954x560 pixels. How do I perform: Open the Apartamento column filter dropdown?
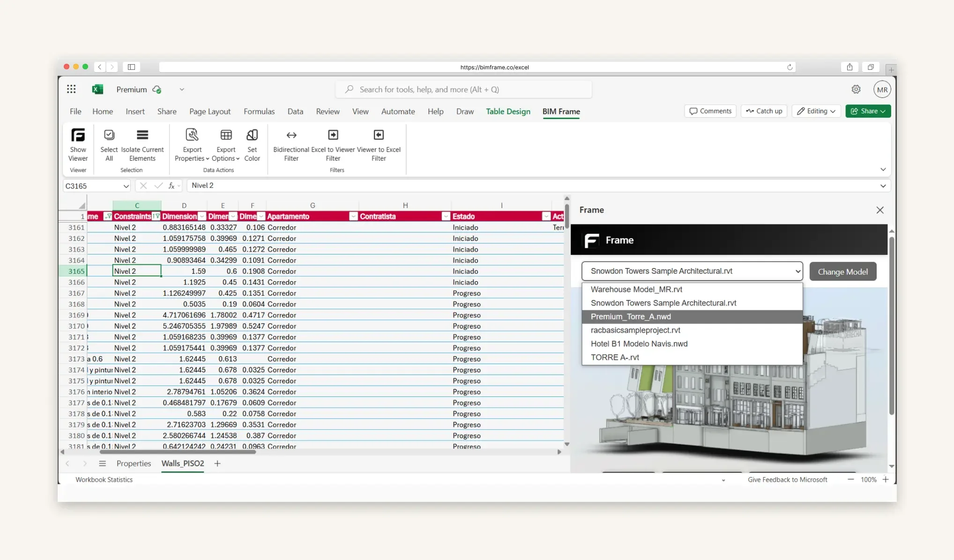pyautogui.click(x=353, y=216)
